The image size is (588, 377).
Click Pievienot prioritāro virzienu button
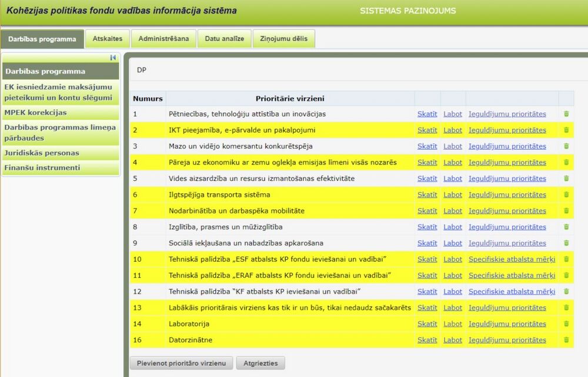[182, 363]
